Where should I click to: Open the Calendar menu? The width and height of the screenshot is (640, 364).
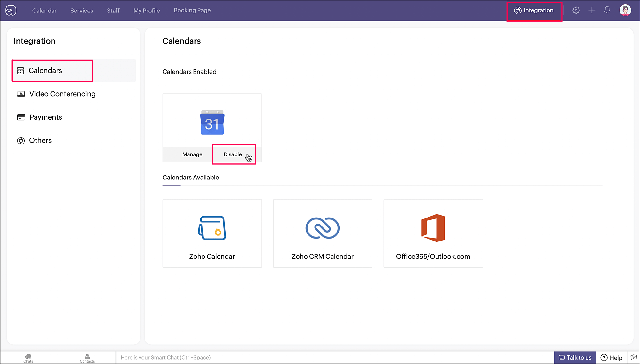click(x=44, y=11)
